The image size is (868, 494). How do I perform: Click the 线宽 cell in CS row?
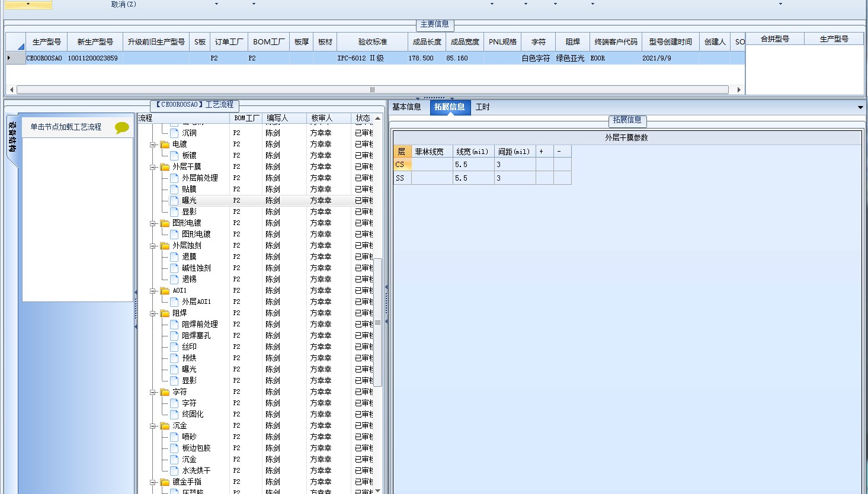[473, 165]
